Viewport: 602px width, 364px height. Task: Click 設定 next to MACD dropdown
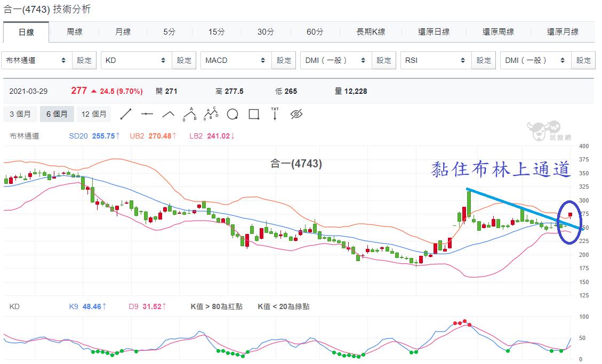tap(284, 60)
